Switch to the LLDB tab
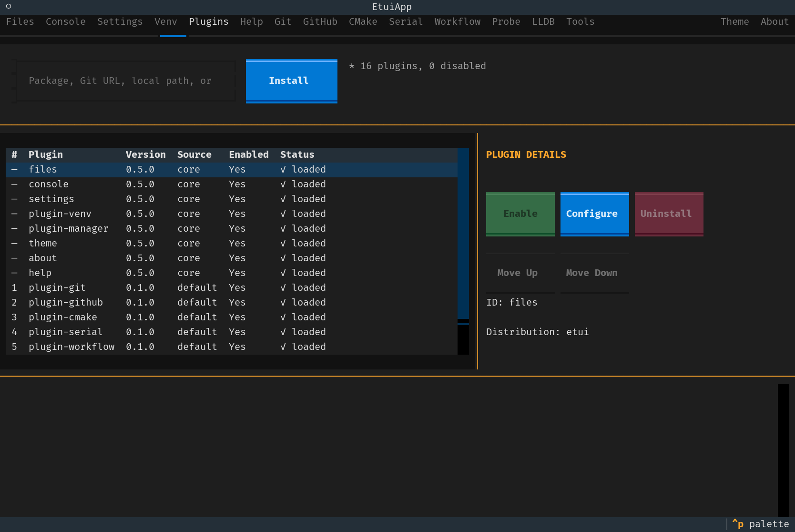Image resolution: width=795 pixels, height=532 pixels. coord(543,21)
